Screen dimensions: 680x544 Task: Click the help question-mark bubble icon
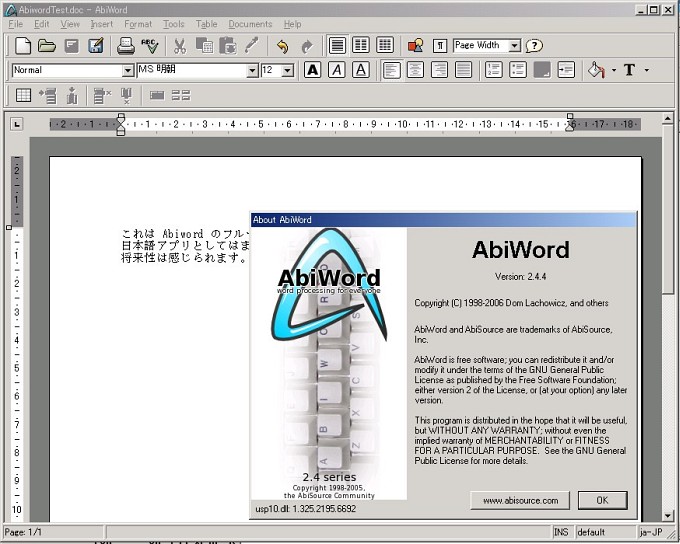coord(534,45)
